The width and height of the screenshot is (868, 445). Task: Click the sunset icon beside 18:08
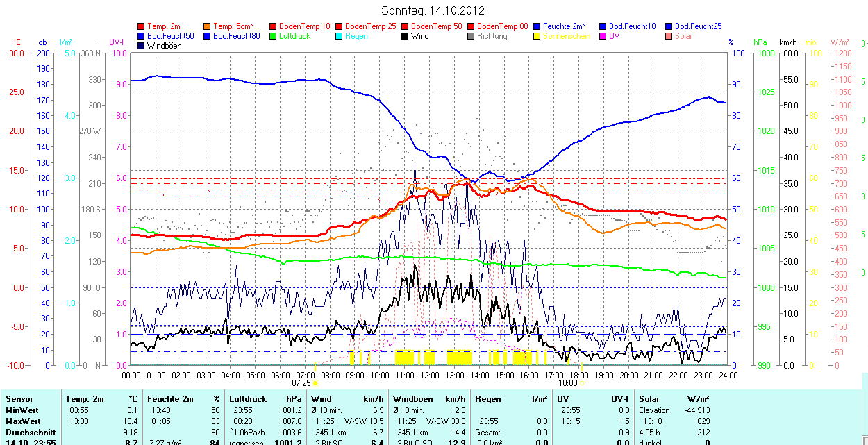pyautogui.click(x=582, y=383)
